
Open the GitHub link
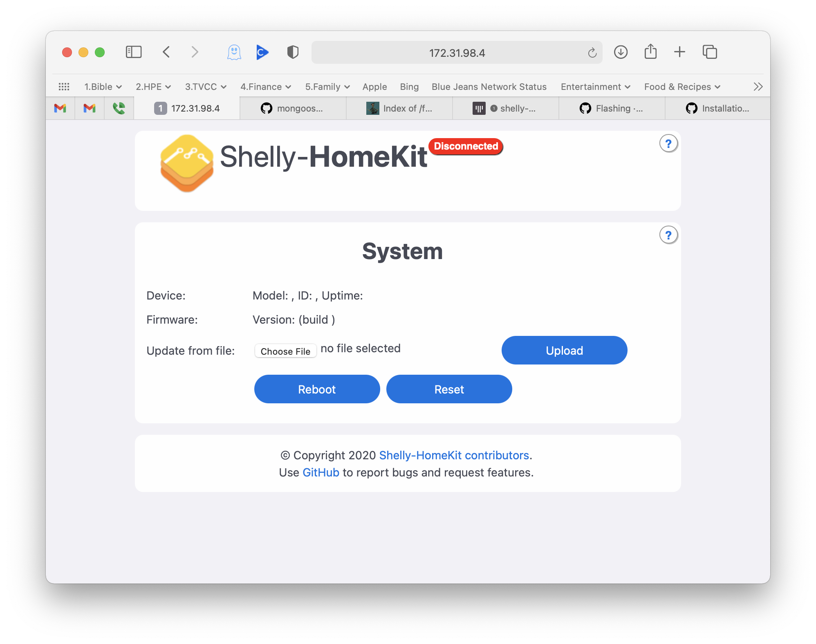click(x=321, y=472)
